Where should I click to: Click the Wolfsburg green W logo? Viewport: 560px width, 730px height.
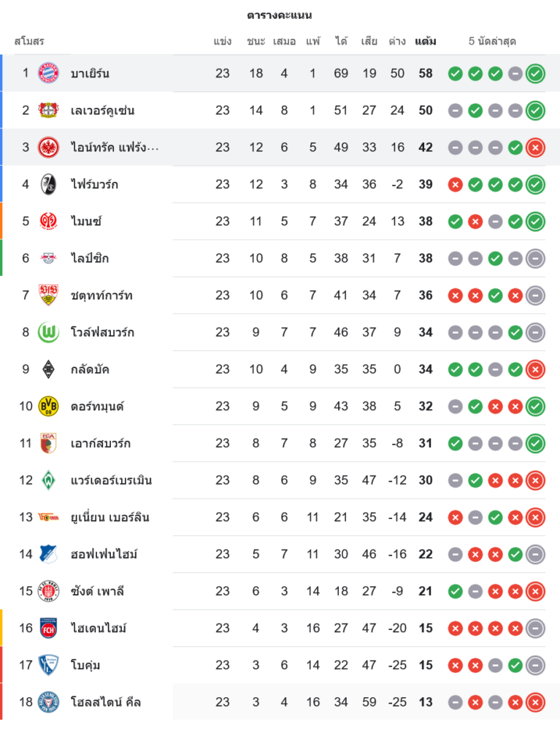[x=48, y=332]
